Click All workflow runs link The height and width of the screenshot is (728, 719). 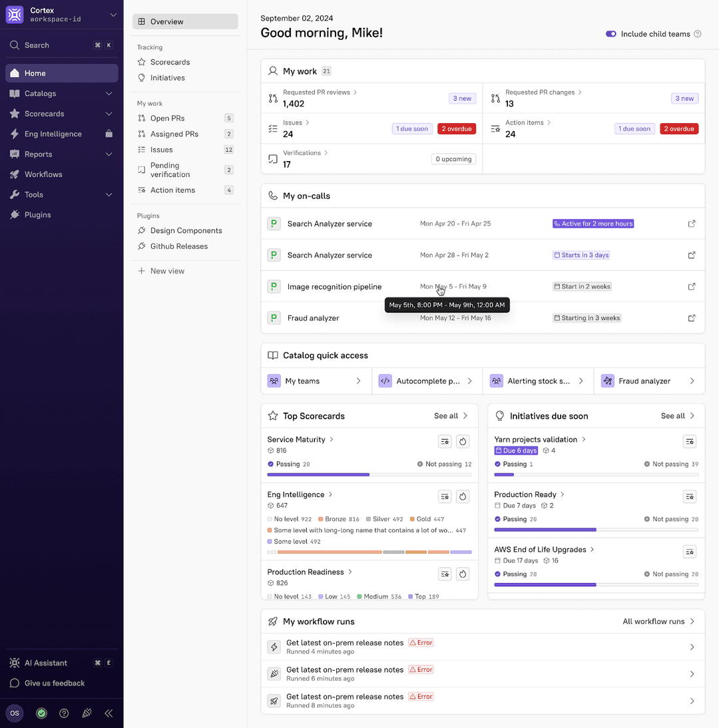(658, 622)
